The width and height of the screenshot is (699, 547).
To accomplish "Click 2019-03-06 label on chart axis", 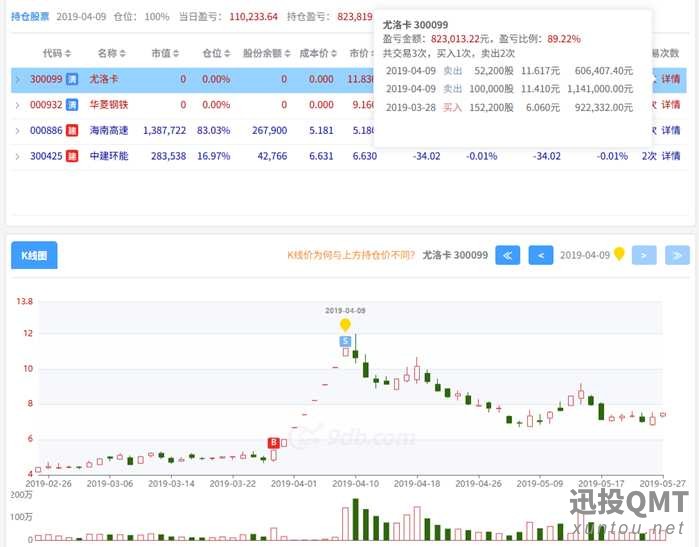I will tap(110, 484).
